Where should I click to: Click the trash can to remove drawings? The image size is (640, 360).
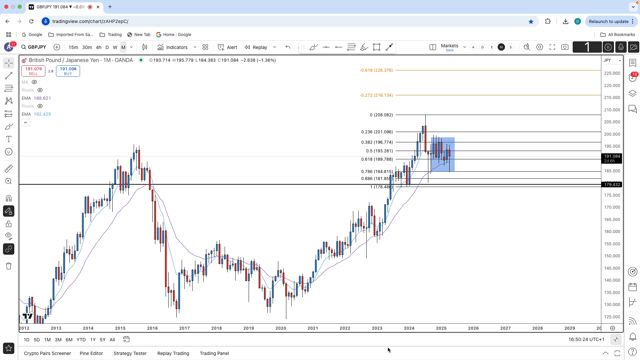(x=9, y=266)
